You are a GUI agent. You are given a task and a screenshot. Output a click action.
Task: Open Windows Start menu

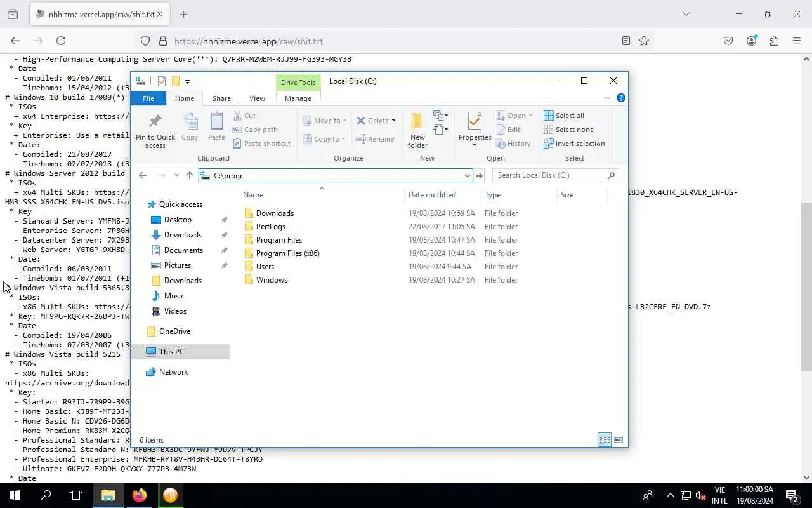(x=15, y=495)
